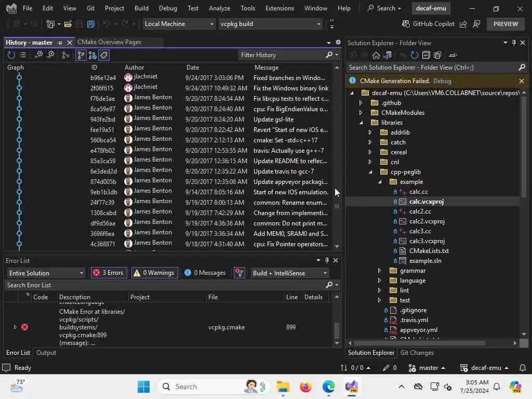532x399 pixels.
Task: Toggle Show All Files in Solution Explorer
Action: pyautogui.click(x=437, y=55)
